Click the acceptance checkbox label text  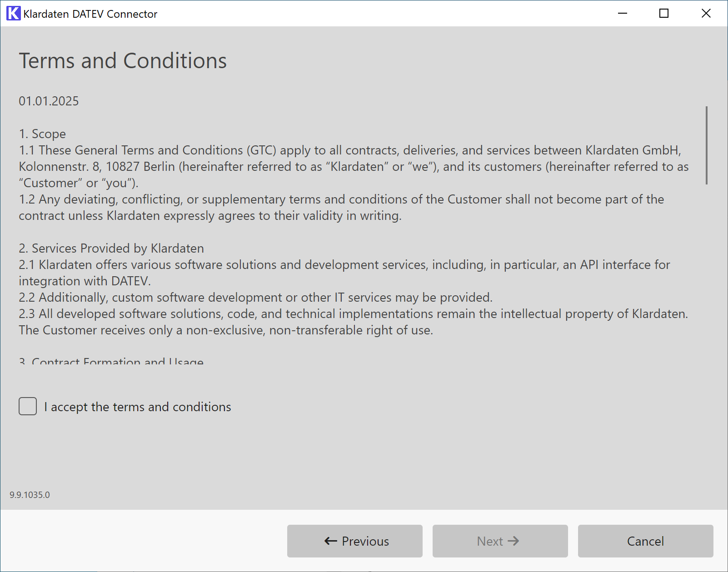pyautogui.click(x=137, y=407)
